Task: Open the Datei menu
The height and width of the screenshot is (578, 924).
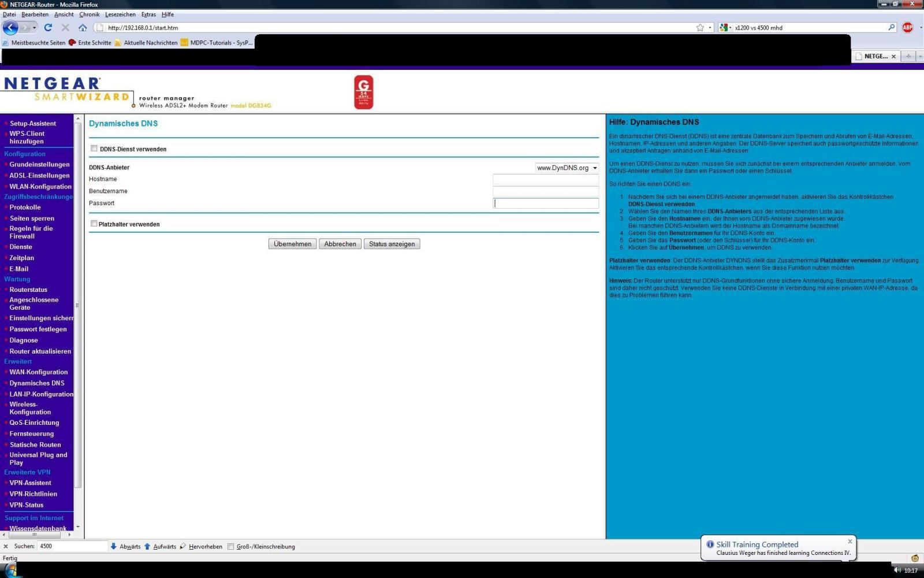Action: pos(9,14)
